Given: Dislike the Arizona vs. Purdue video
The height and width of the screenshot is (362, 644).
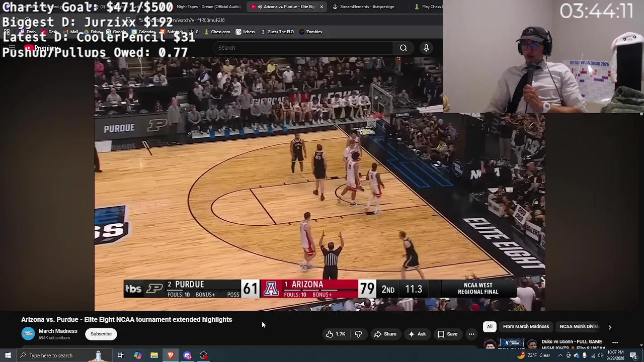Looking at the screenshot, I should point(358,334).
